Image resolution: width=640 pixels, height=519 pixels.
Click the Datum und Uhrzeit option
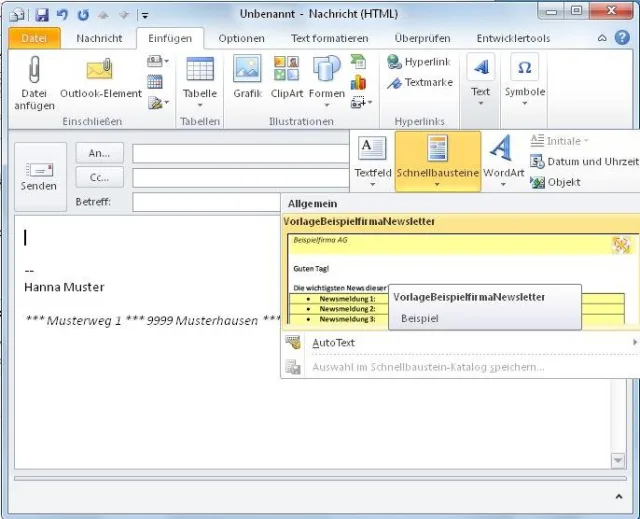[x=591, y=162]
